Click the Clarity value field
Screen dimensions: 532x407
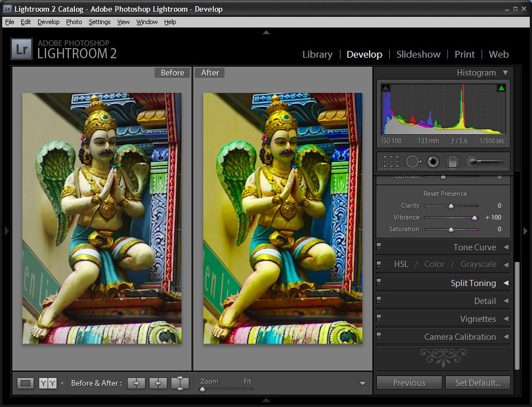[500, 205]
